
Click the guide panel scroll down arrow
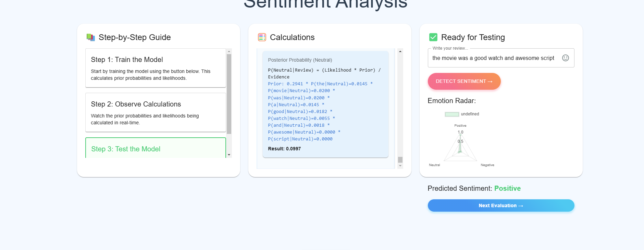(229, 155)
